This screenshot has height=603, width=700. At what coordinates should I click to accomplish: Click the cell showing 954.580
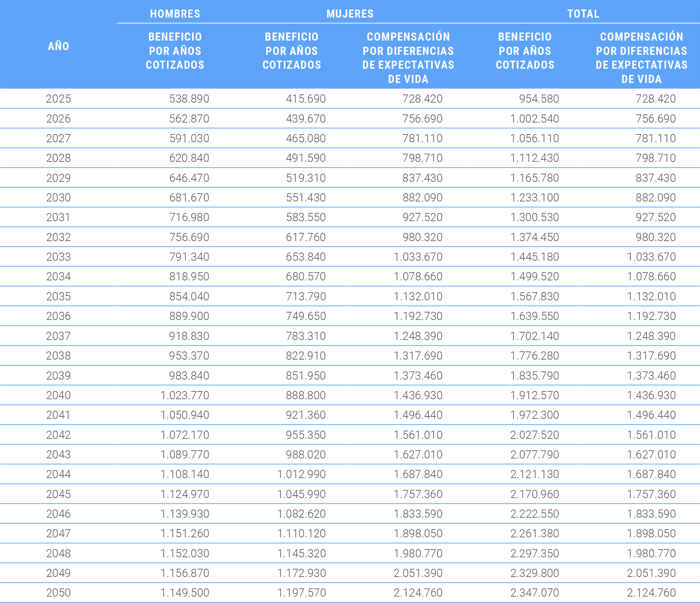click(539, 99)
